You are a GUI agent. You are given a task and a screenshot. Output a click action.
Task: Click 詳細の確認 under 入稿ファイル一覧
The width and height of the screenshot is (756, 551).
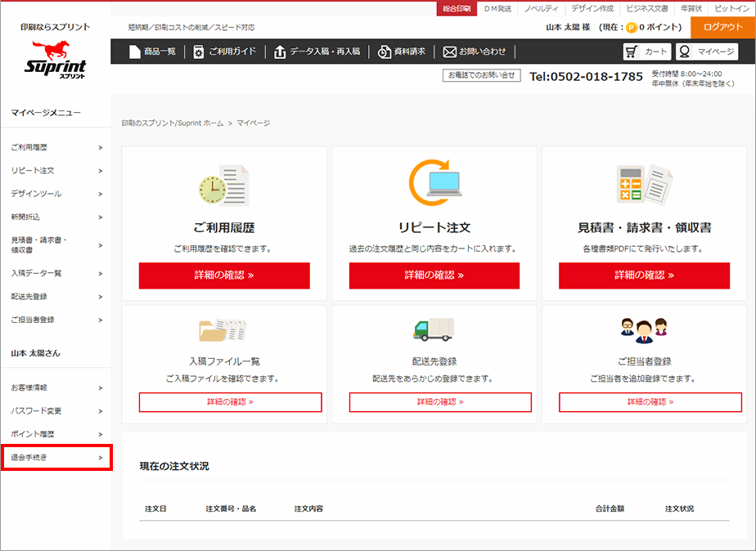[x=231, y=402]
